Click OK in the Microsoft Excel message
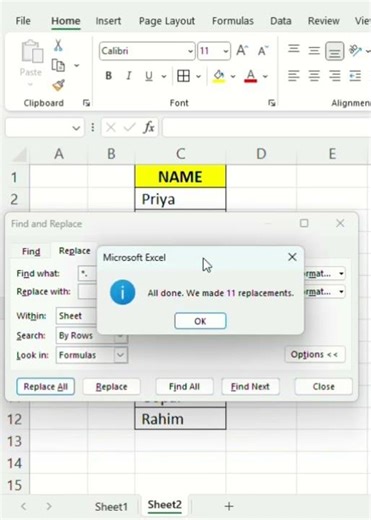This screenshot has height=520, width=371. [200, 321]
